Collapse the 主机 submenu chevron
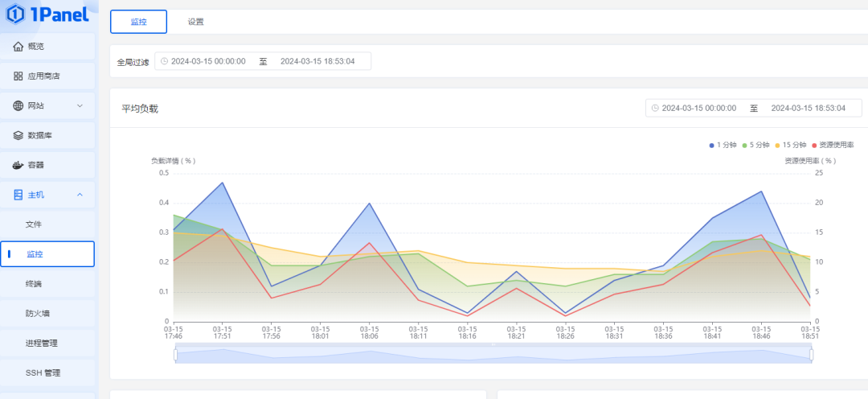The height and width of the screenshot is (399, 868). tap(80, 195)
